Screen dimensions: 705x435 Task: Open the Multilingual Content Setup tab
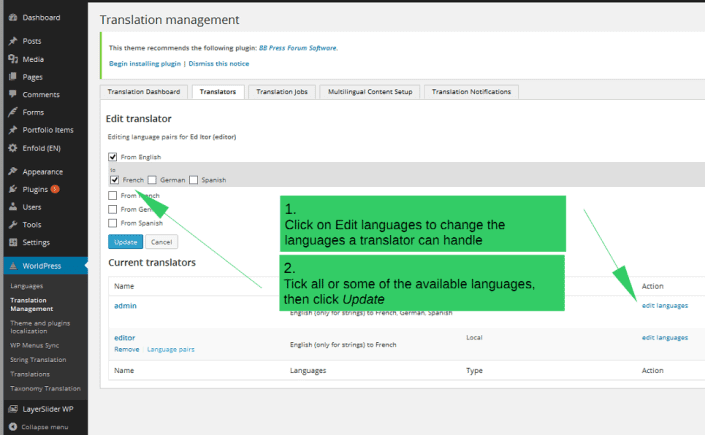(370, 92)
